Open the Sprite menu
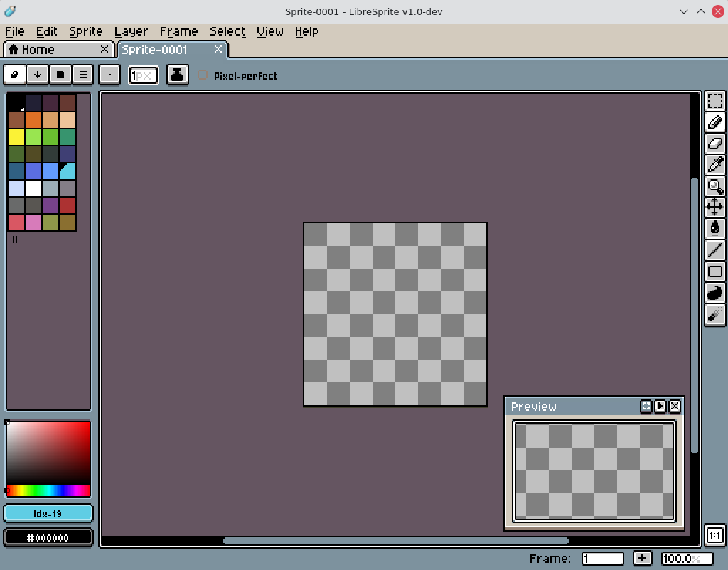This screenshot has width=728, height=570. [x=86, y=31]
